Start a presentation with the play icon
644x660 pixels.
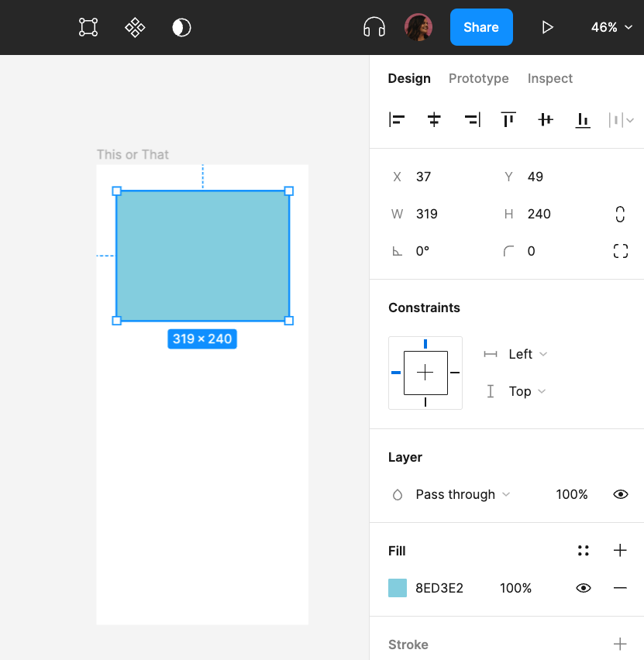pos(548,27)
